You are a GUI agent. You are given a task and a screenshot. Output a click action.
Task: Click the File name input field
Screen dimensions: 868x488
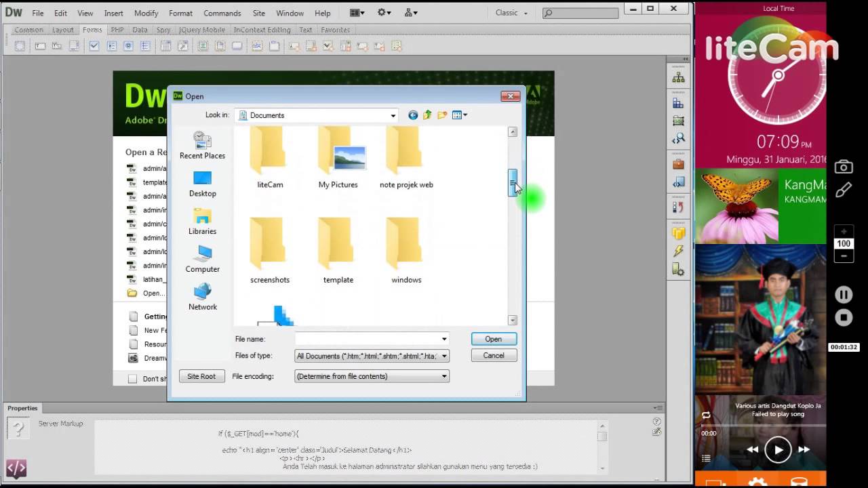point(367,339)
